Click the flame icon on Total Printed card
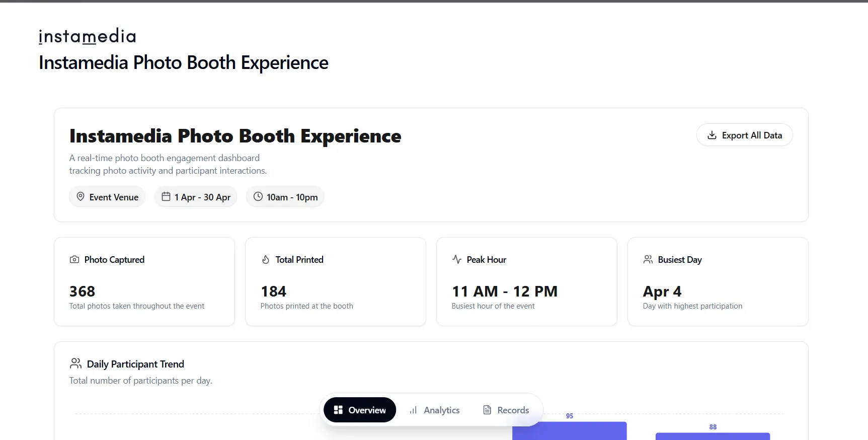Screen dimensions: 868x440 [266, 260]
